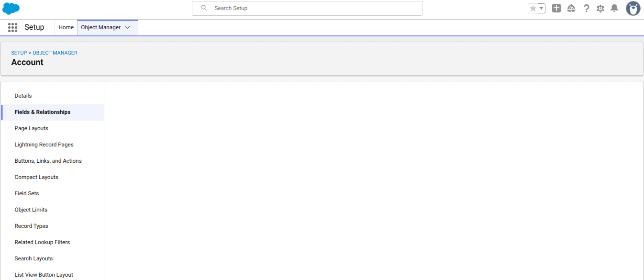
Task: Click the Account page title
Action: (x=27, y=62)
